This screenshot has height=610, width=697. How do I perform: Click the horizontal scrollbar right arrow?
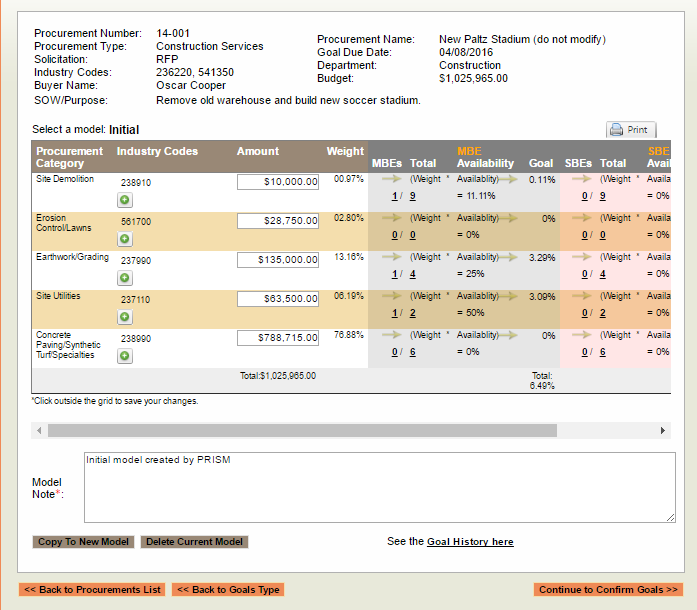(663, 430)
